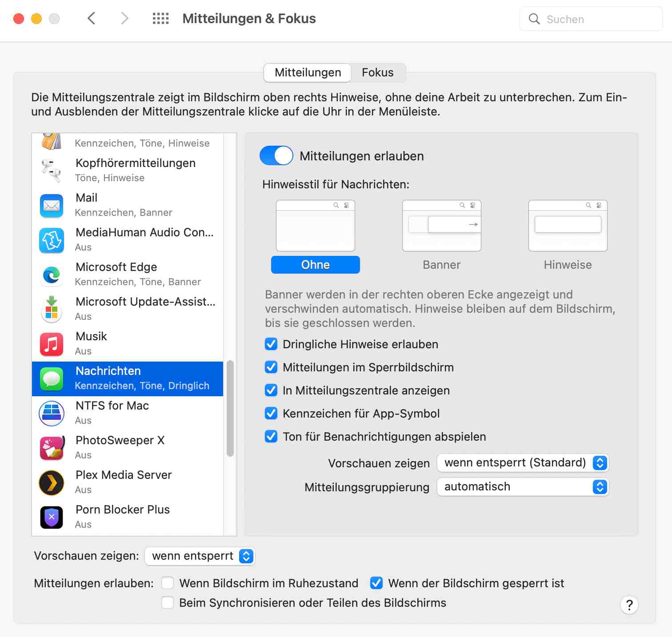
Task: Select the Kopfhörermitteilungen list row text
Action: pyautogui.click(x=136, y=163)
